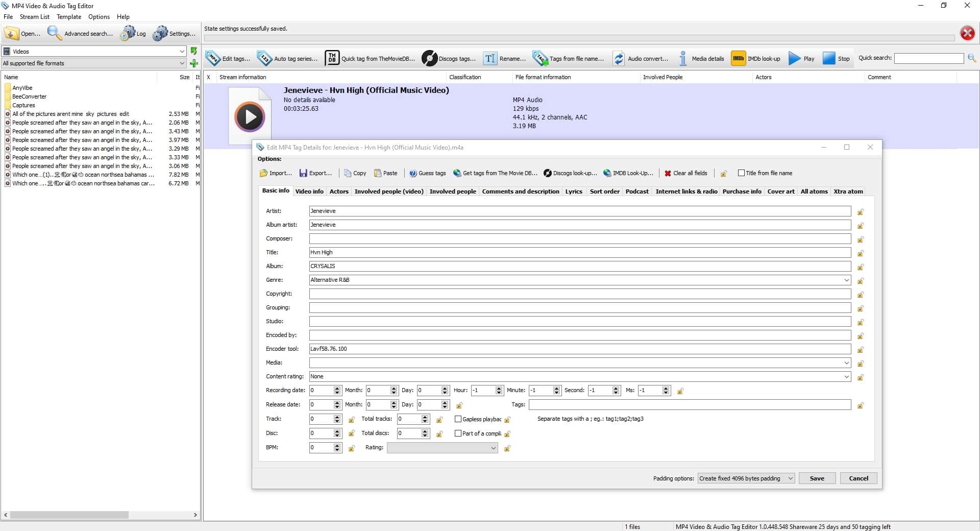Open the Discogs tags tool
This screenshot has height=531, width=980.
pyautogui.click(x=449, y=59)
